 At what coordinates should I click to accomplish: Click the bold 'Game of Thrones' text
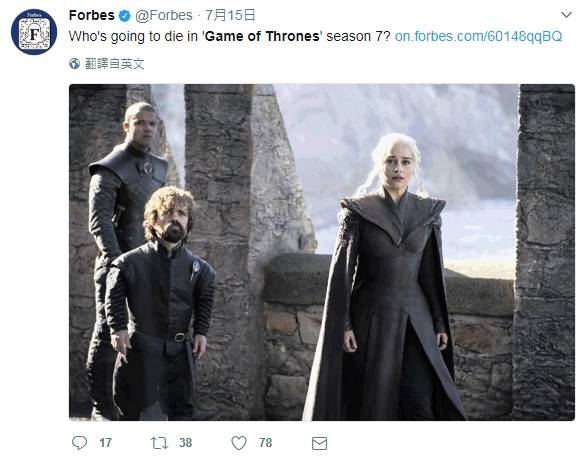pyautogui.click(x=263, y=36)
